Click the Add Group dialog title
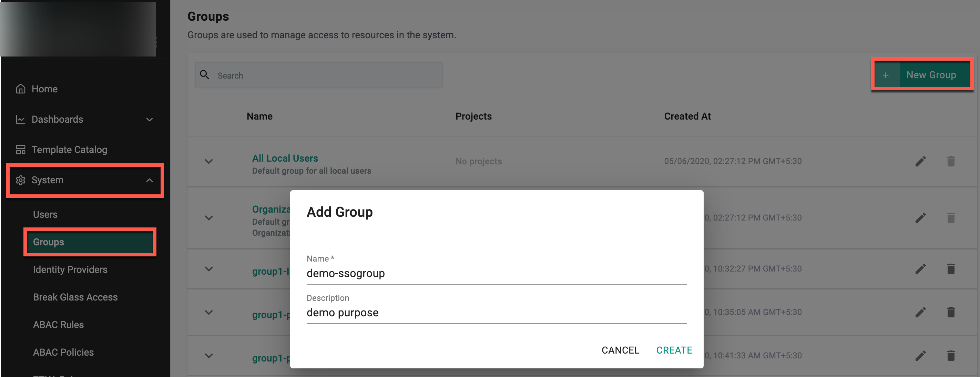The image size is (980, 377). click(x=339, y=212)
